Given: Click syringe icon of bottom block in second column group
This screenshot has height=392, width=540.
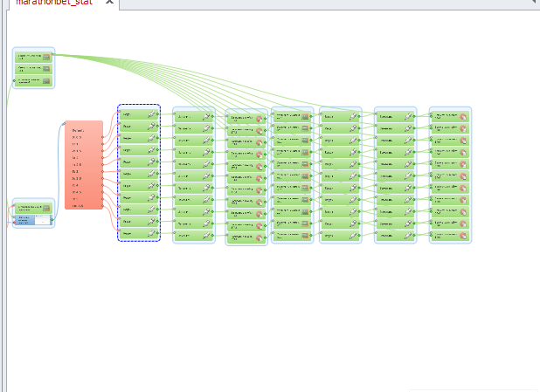Looking at the screenshot, I should pyautogui.click(x=206, y=236).
